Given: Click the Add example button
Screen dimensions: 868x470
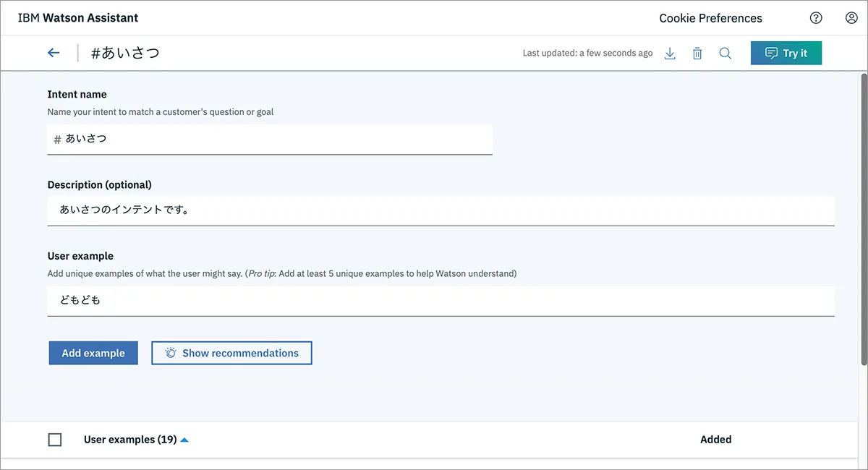Looking at the screenshot, I should tap(93, 353).
